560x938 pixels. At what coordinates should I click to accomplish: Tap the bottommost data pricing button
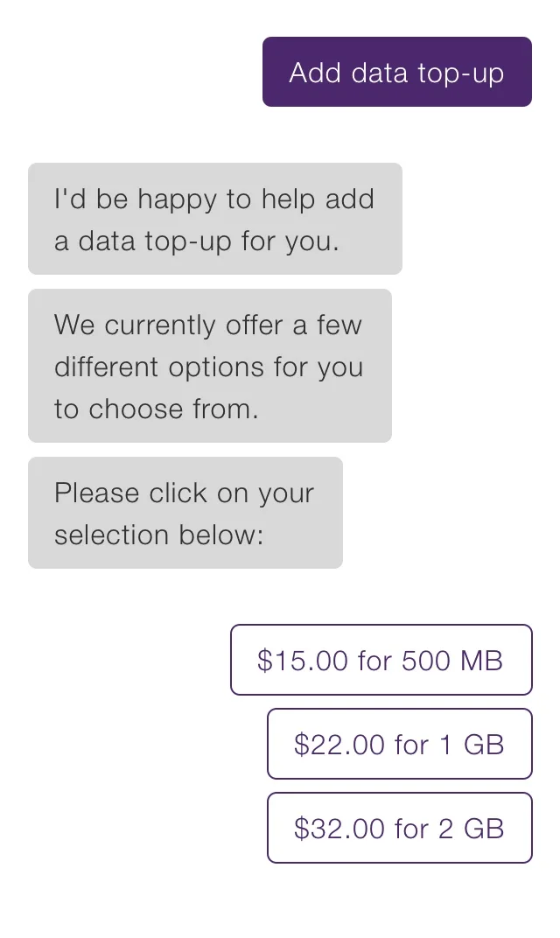(399, 828)
